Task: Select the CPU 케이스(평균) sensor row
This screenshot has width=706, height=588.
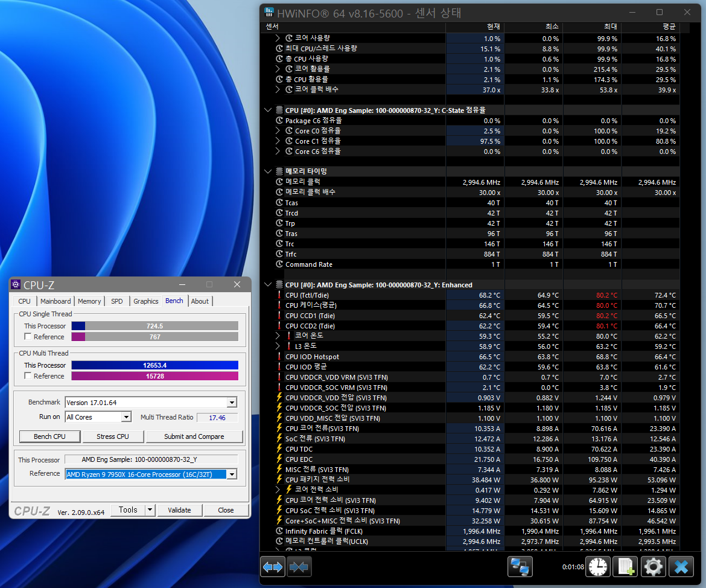Action: (x=470, y=305)
